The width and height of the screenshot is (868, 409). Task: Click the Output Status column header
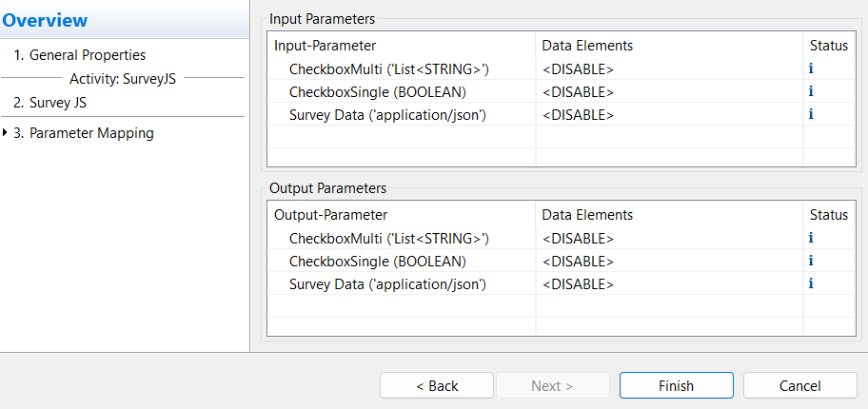(829, 215)
